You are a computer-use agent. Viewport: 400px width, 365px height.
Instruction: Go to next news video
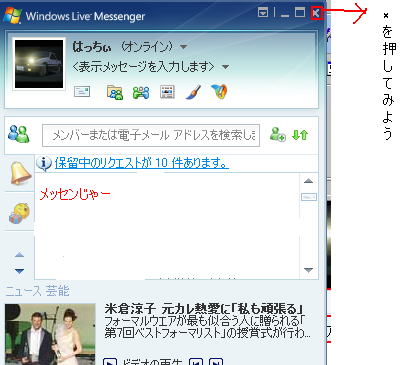pos(216,362)
